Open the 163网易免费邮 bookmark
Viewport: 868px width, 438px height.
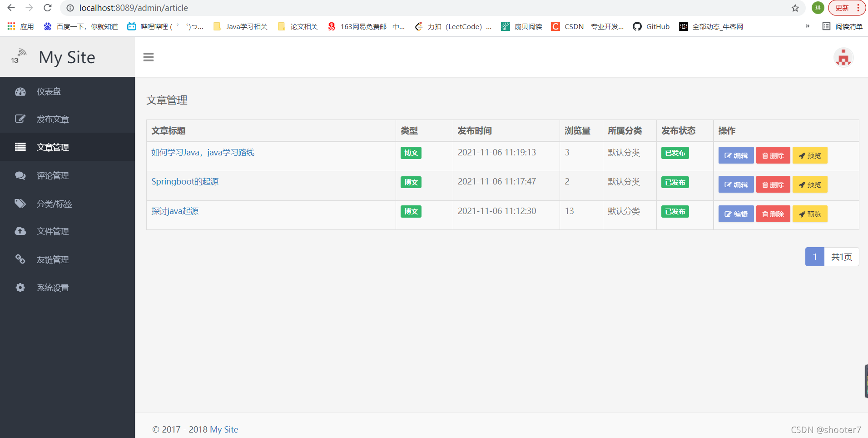(x=366, y=26)
